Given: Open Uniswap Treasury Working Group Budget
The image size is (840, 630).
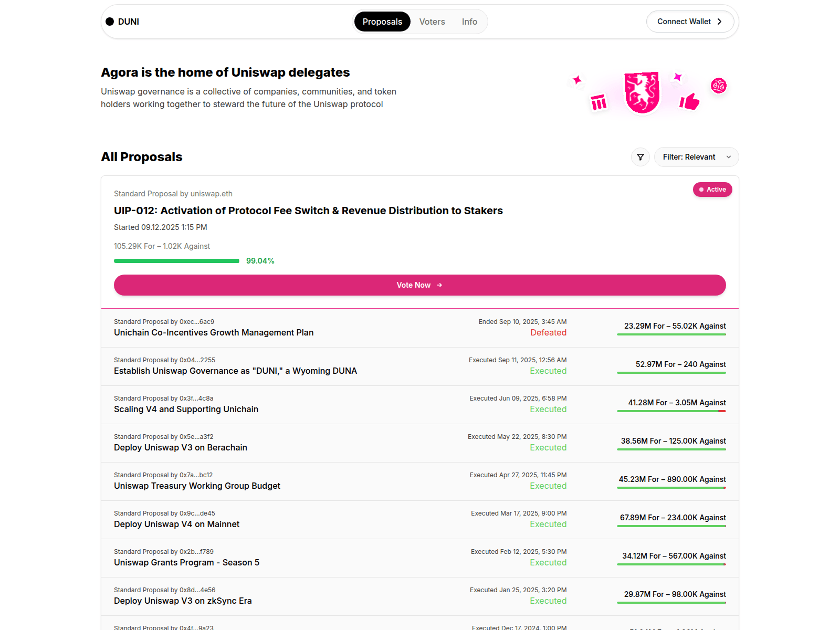Looking at the screenshot, I should (x=197, y=486).
